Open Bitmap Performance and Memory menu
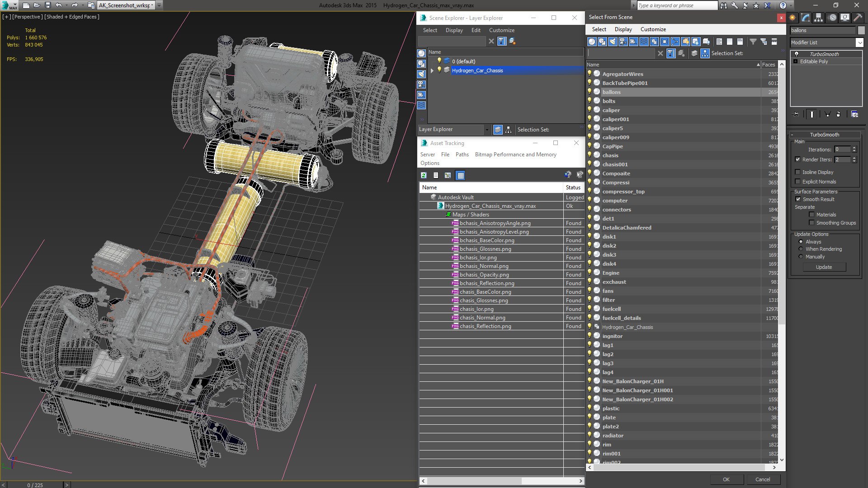Screen dimensions: 868x488 515,155
